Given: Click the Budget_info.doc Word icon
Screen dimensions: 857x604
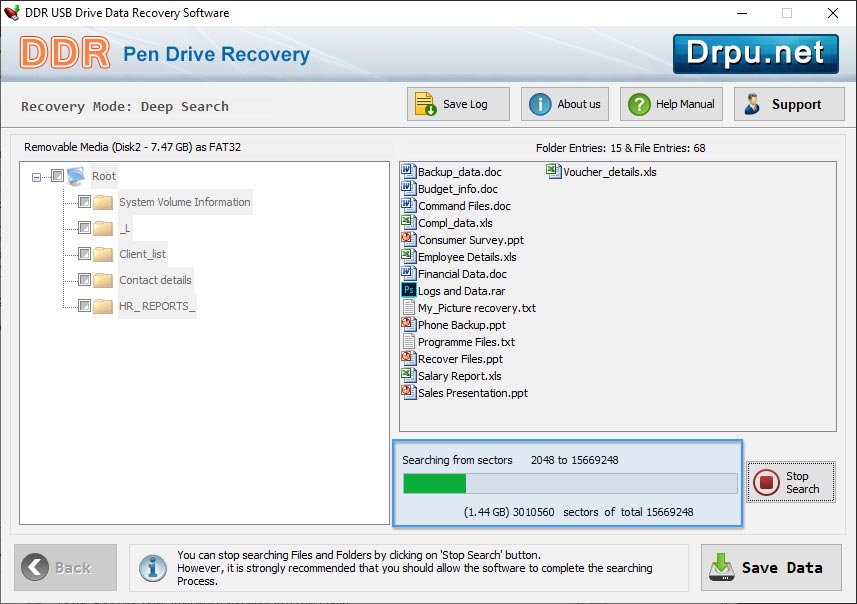Looking at the screenshot, I should click(408, 189).
